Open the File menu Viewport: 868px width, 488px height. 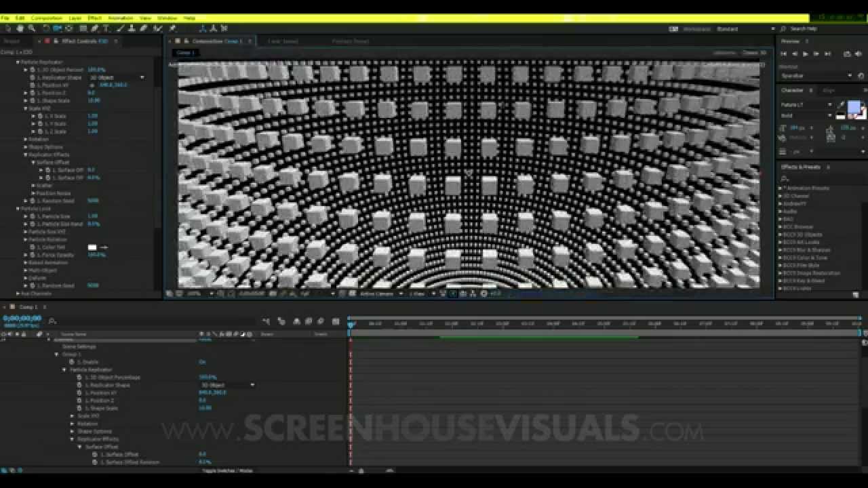point(6,18)
